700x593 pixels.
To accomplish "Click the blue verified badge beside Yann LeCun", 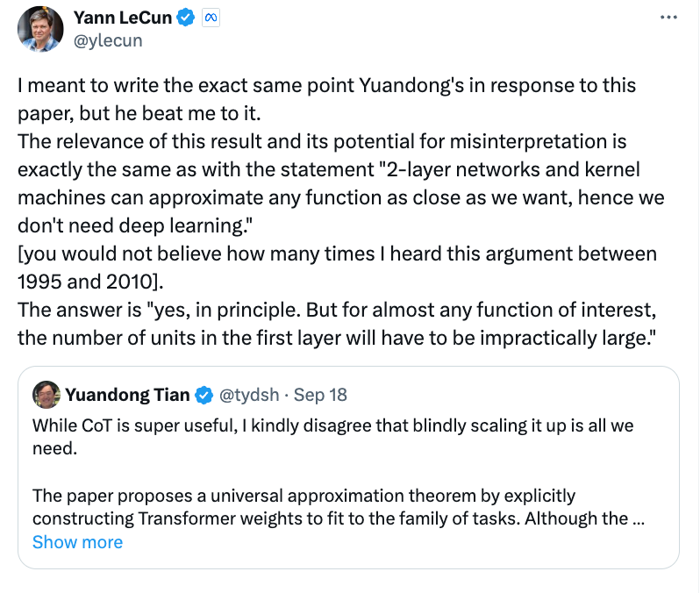I will pos(184,18).
